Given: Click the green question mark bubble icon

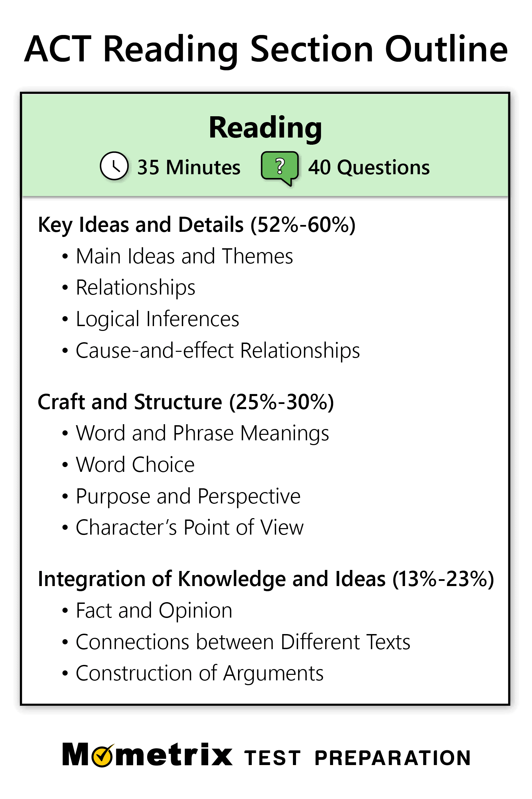Looking at the screenshot, I should pyautogui.click(x=280, y=167).
